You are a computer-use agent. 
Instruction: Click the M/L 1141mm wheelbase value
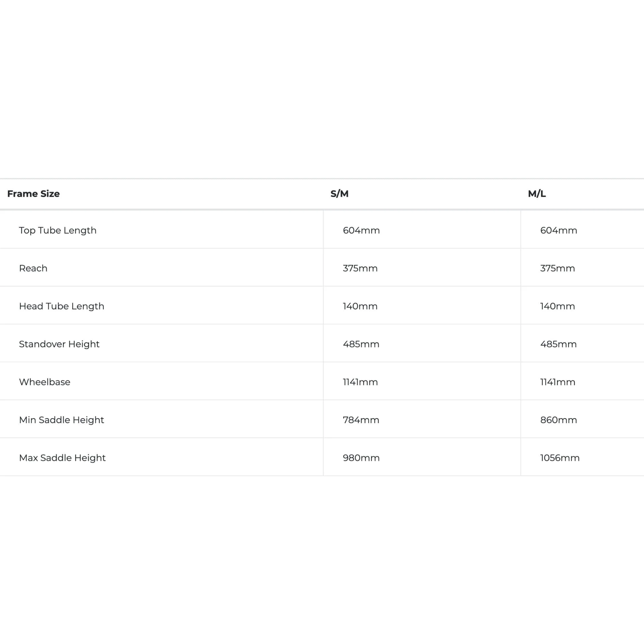[558, 382]
